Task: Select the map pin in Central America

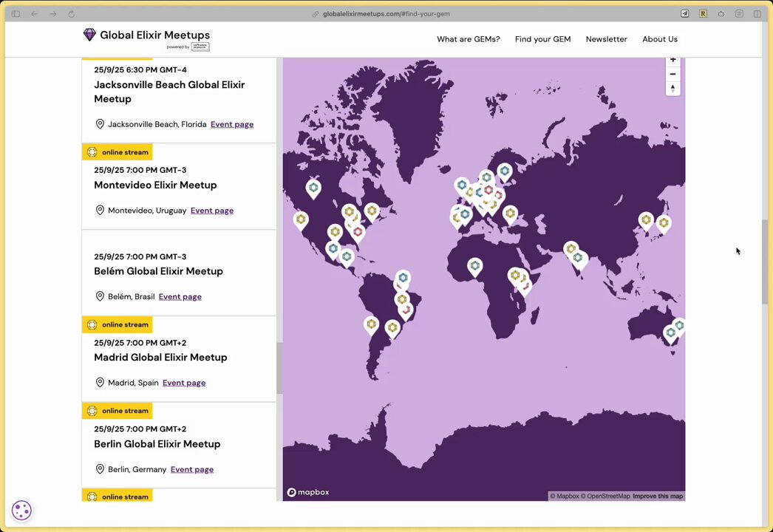Action: click(x=347, y=259)
